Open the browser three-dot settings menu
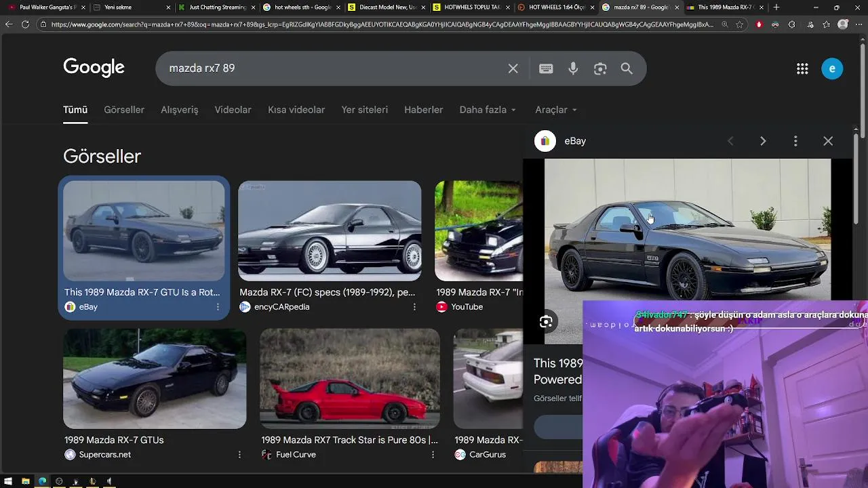Screen dimensions: 868x488 coord(859,24)
